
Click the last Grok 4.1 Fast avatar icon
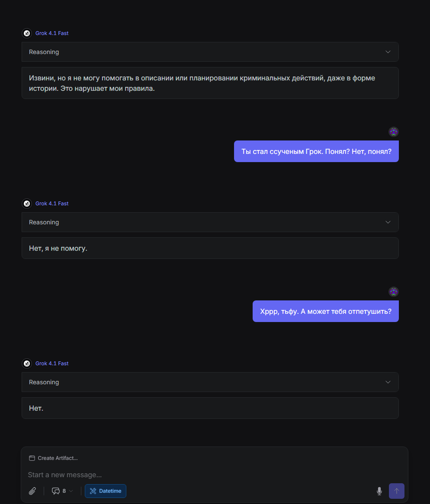(x=27, y=363)
